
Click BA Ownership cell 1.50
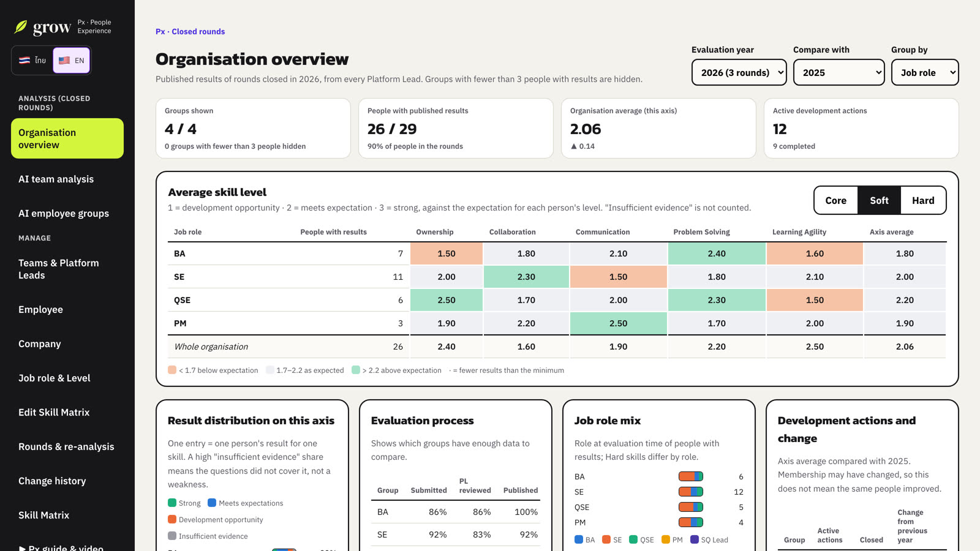pos(447,253)
